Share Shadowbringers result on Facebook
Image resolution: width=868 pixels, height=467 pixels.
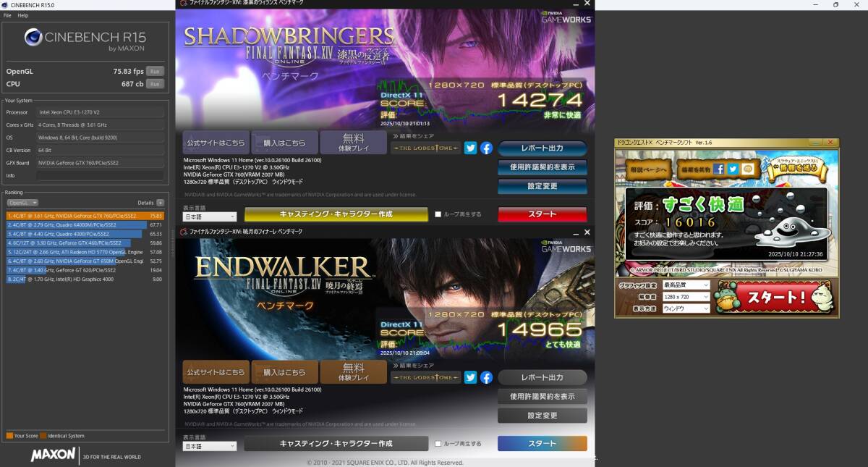click(486, 148)
